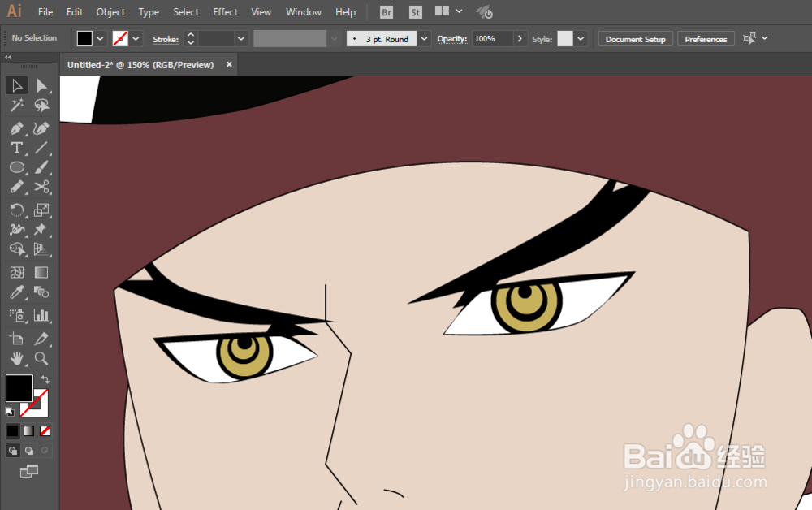The image size is (812, 510).
Task: Select the Gradient tool
Action: pyautogui.click(x=41, y=272)
